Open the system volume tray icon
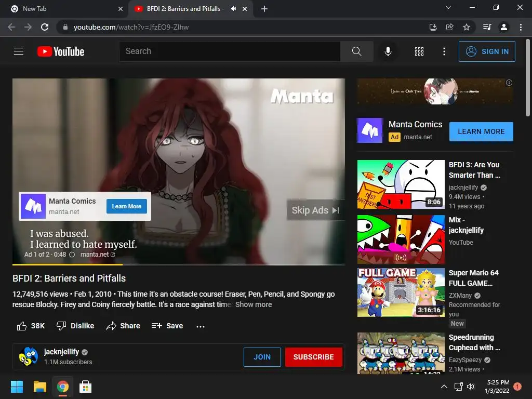 (x=470, y=387)
